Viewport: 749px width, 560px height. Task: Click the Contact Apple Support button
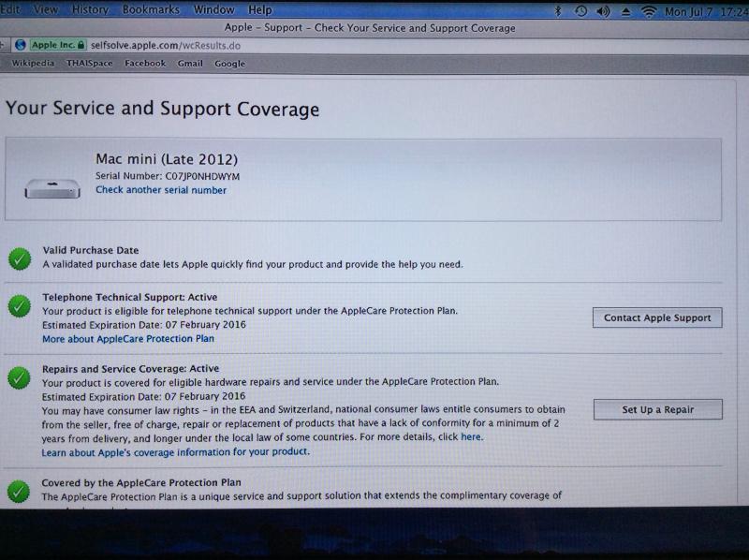[x=657, y=317]
